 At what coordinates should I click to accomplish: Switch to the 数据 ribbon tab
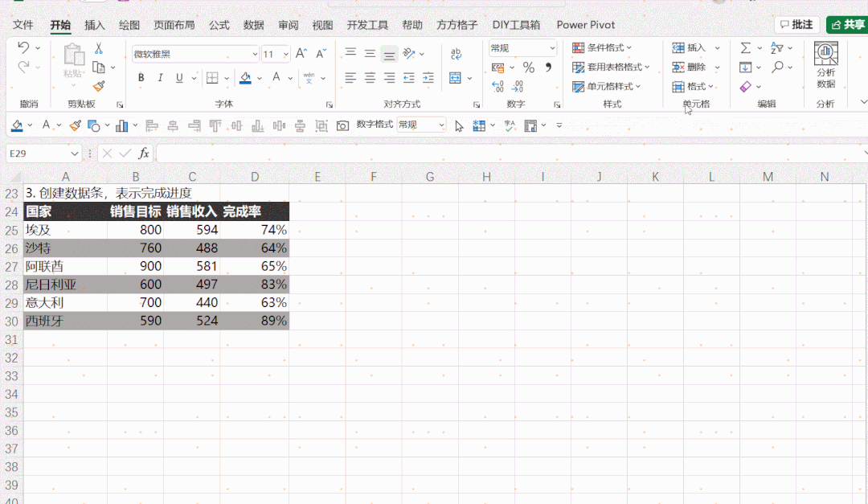tap(253, 25)
